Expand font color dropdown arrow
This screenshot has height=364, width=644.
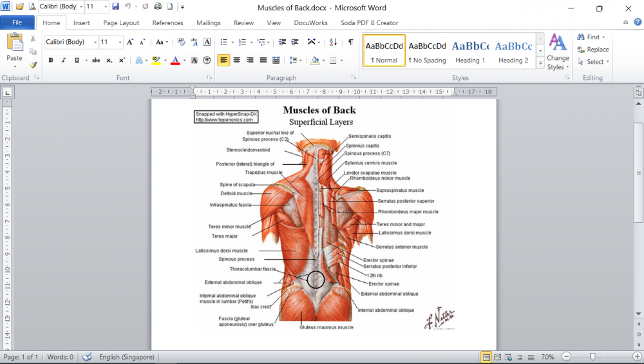click(184, 61)
